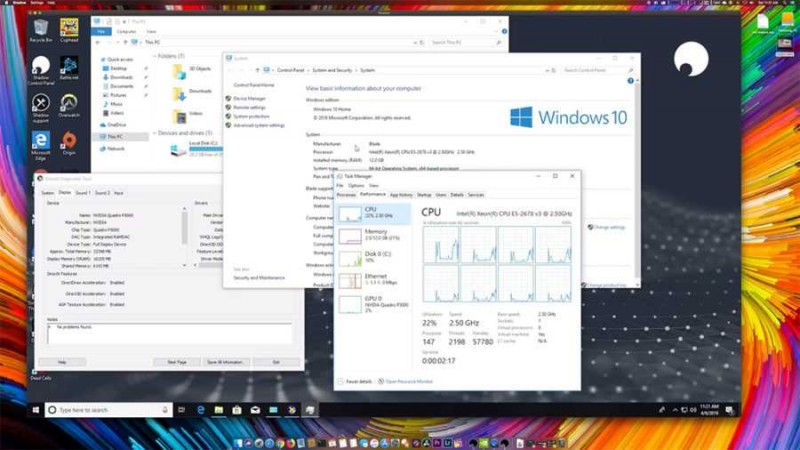The image size is (800, 450).
Task: Open the Microsoft Edge desktop shortcut
Action: pos(41,146)
